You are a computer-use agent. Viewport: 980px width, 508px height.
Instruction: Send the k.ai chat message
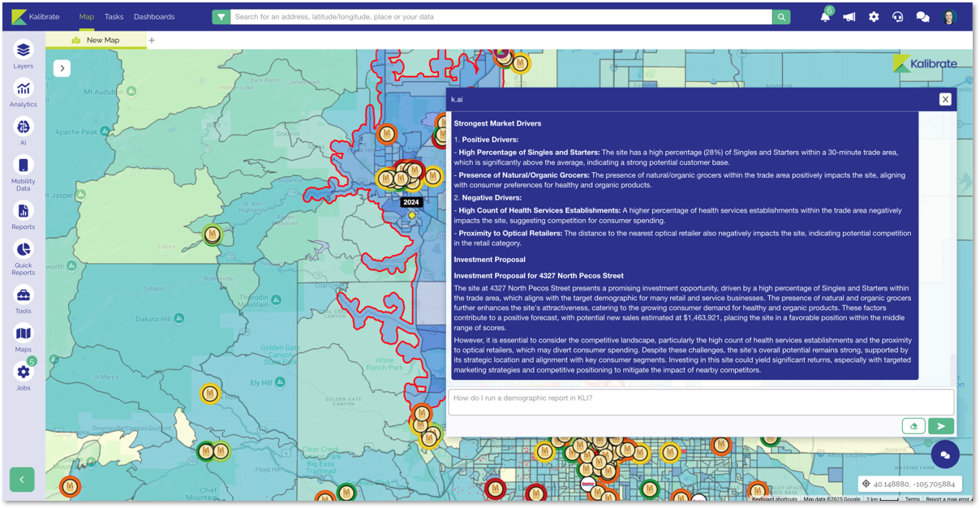[940, 426]
